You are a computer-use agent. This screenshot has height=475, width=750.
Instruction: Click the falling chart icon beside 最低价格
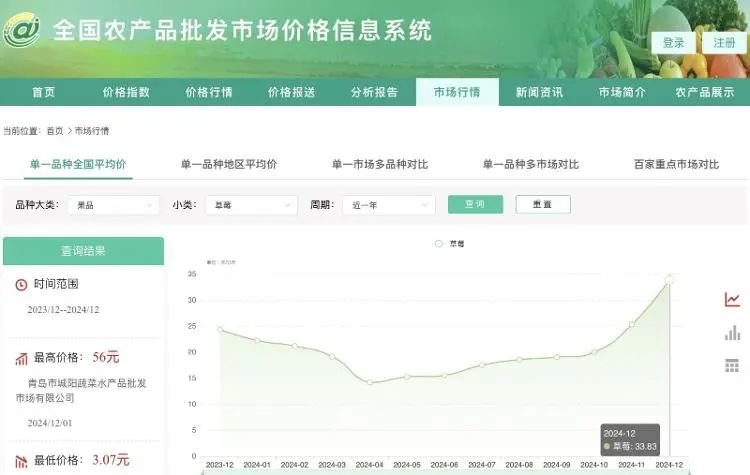click(22, 461)
